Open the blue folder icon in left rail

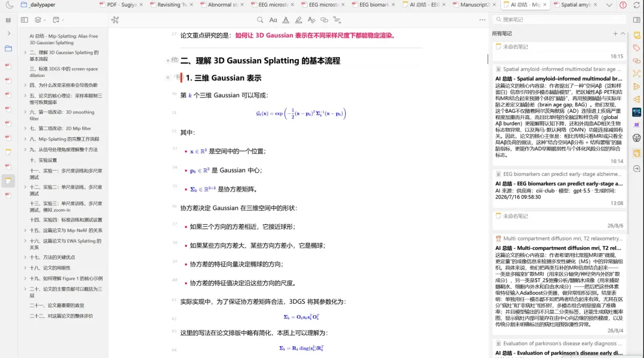coord(8,48)
